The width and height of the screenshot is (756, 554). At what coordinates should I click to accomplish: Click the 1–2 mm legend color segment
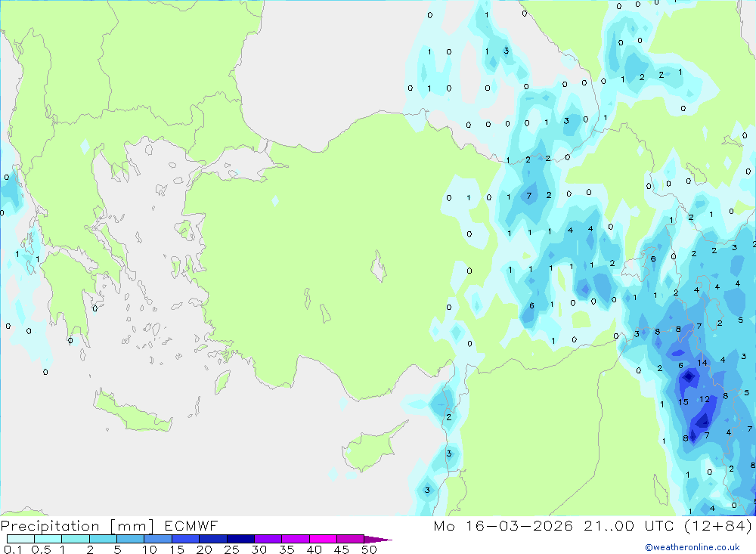click(76, 539)
